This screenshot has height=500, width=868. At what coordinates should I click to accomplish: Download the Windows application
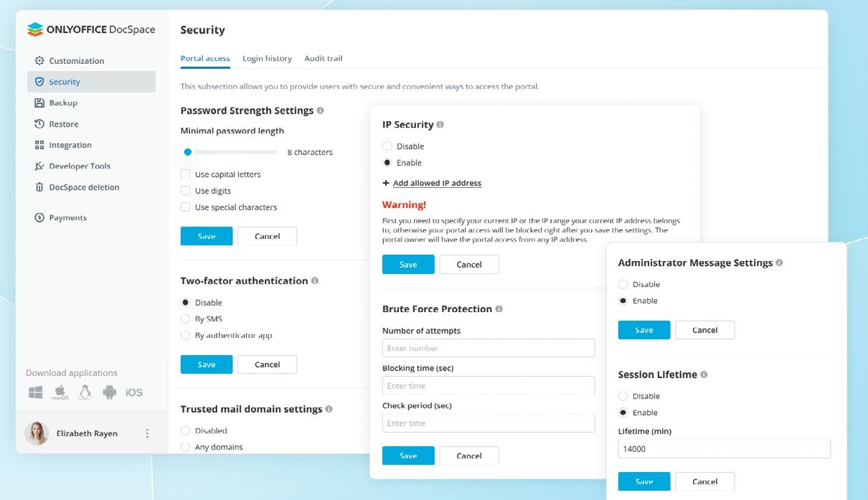click(x=35, y=392)
